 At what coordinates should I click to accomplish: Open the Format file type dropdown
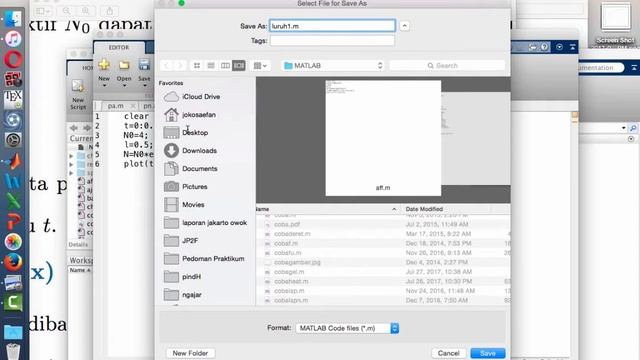click(347, 328)
